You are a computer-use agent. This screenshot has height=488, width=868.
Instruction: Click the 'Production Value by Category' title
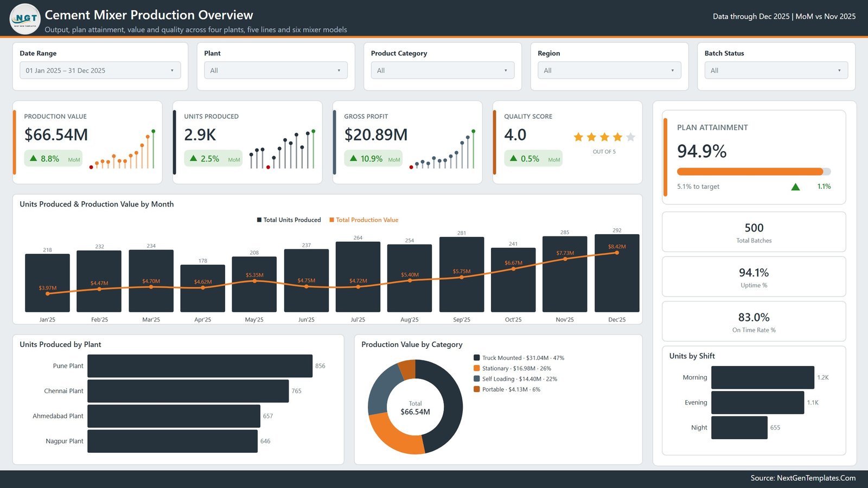(x=412, y=345)
